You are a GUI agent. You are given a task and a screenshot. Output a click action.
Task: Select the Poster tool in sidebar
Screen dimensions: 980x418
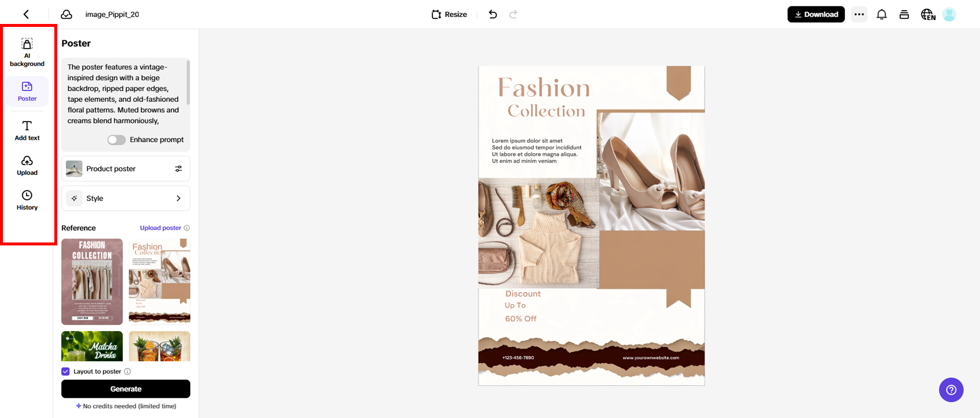pyautogui.click(x=27, y=91)
